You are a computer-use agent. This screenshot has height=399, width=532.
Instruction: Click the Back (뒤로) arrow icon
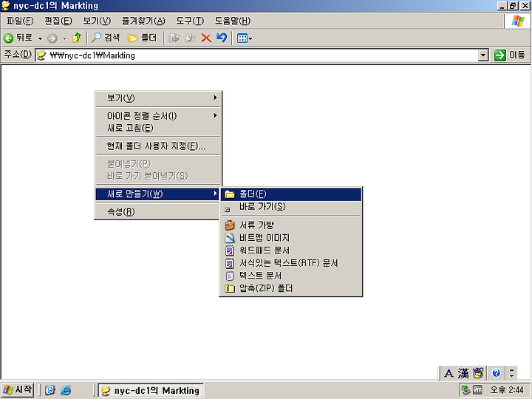click(8, 38)
